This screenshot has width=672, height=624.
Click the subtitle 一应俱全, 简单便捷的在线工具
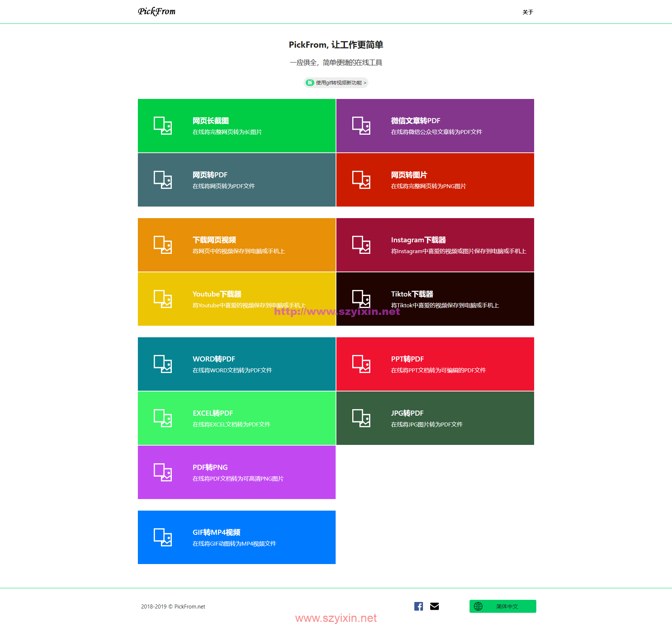pyautogui.click(x=336, y=63)
